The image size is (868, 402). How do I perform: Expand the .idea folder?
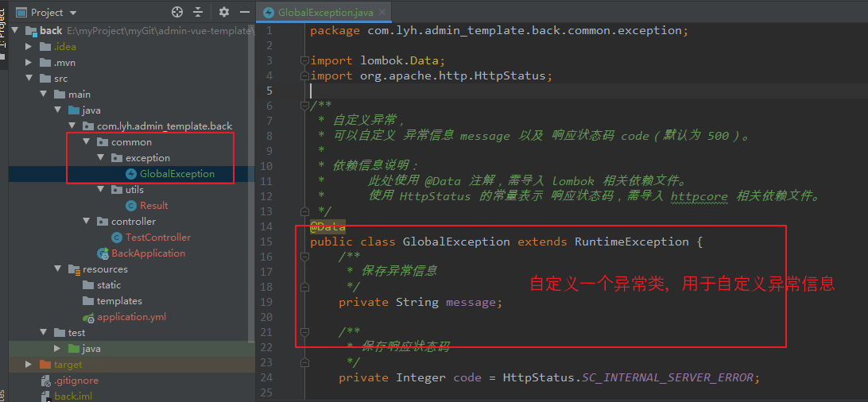click(x=29, y=47)
